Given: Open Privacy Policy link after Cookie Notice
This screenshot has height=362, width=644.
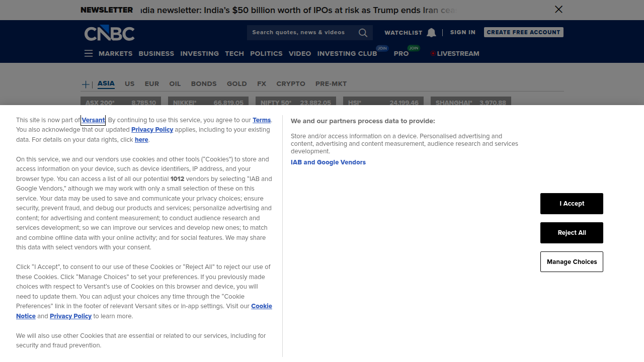Looking at the screenshot, I should click(x=70, y=316).
